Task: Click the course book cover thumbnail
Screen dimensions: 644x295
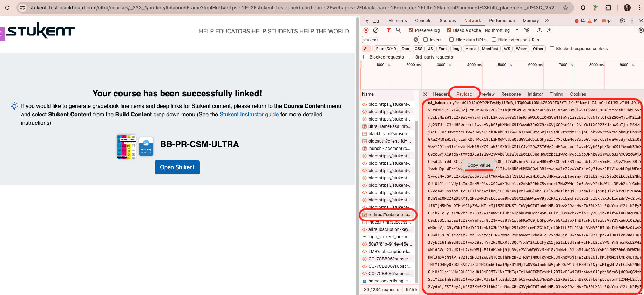Action: pyautogui.click(x=127, y=146)
